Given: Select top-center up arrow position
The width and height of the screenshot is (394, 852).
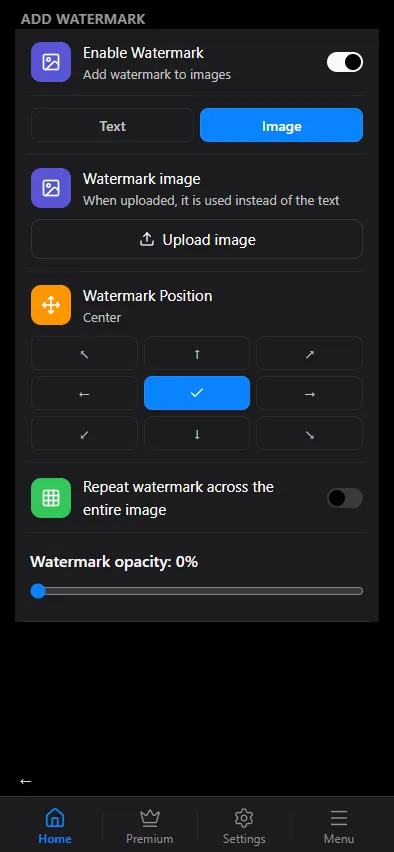Looking at the screenshot, I should point(197,354).
